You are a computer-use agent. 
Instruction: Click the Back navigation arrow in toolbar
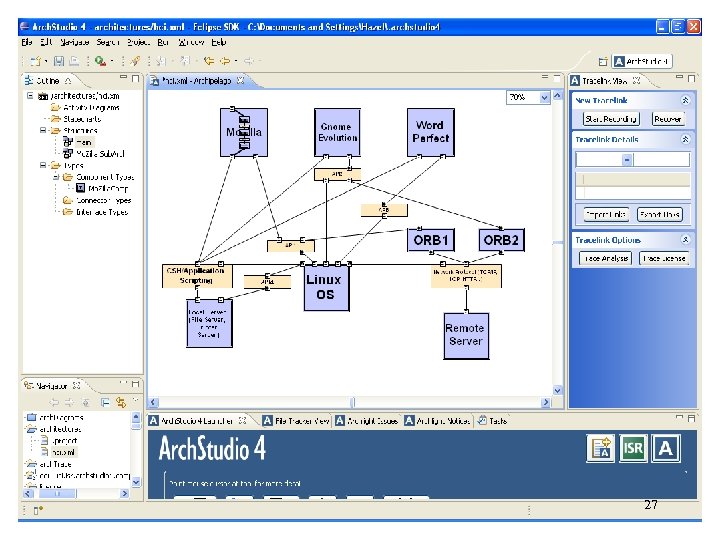[x=209, y=61]
